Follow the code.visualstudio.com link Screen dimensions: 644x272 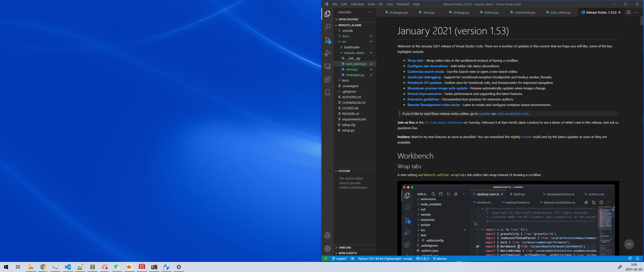coord(512,114)
